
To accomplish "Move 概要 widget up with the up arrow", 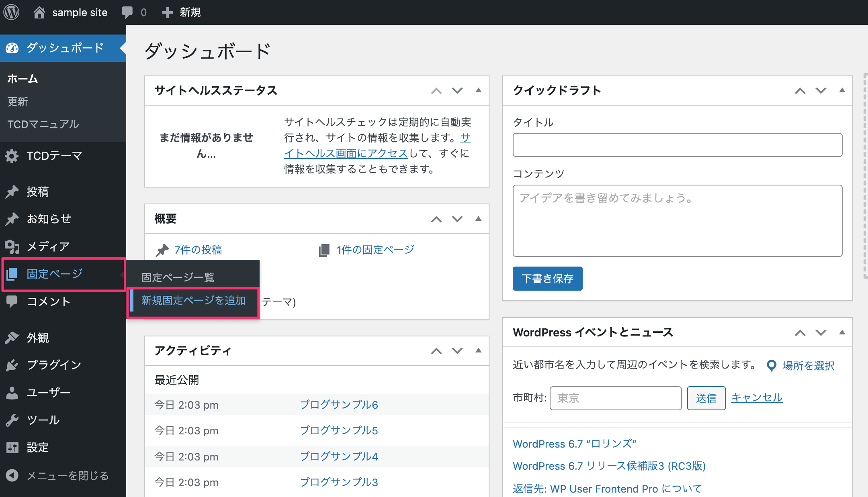I will coord(436,219).
